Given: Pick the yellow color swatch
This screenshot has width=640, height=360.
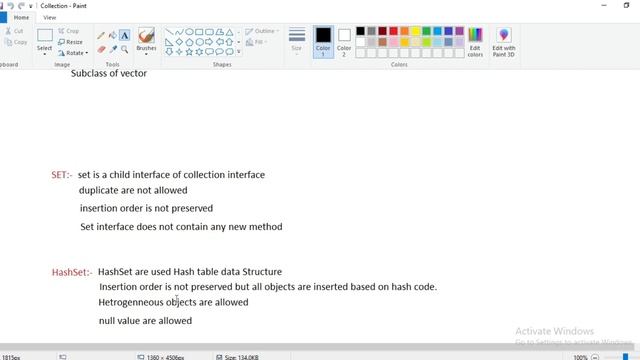Looking at the screenshot, I should (x=416, y=31).
